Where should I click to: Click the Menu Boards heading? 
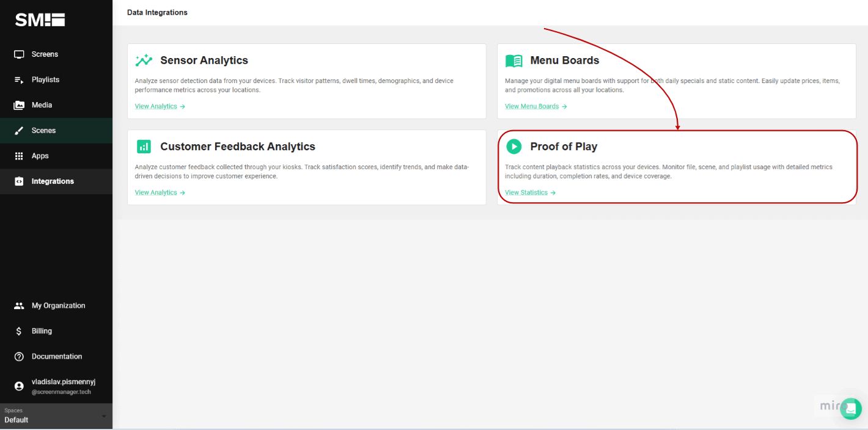tap(565, 60)
